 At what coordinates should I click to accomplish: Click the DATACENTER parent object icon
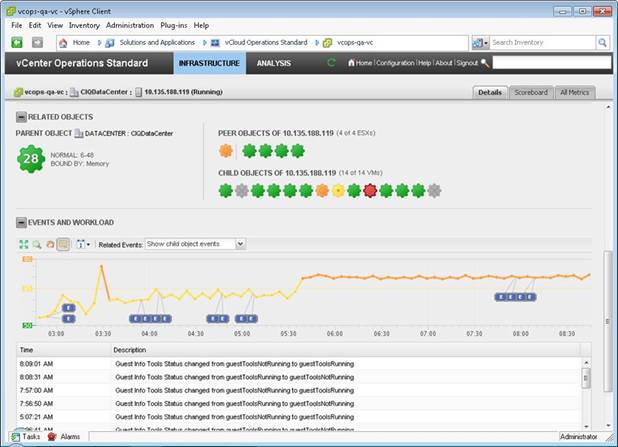click(79, 134)
